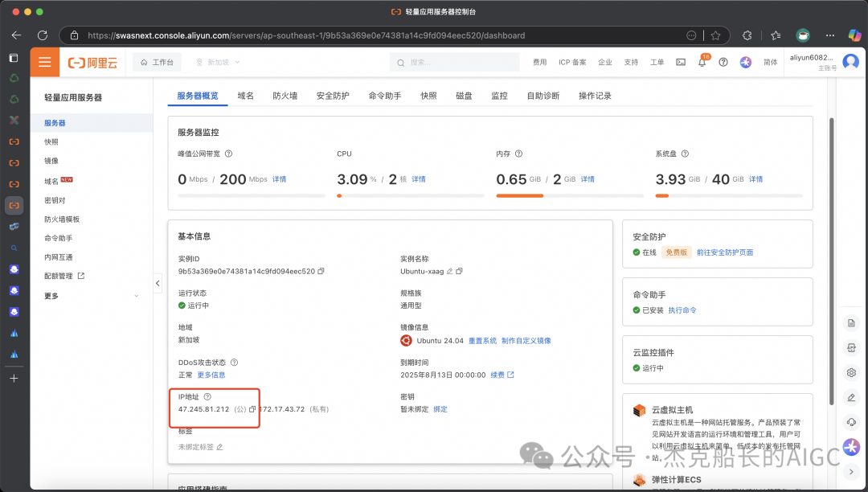Show the 峰值公网带宽 help icon
The height and width of the screenshot is (492, 868).
coord(228,154)
